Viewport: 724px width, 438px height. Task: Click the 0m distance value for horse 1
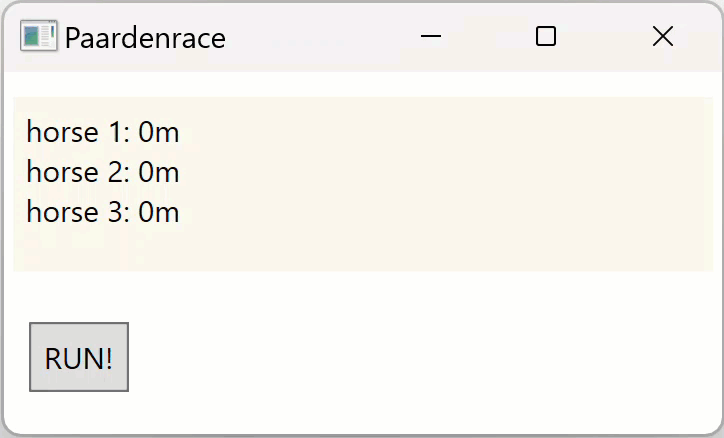point(159,132)
